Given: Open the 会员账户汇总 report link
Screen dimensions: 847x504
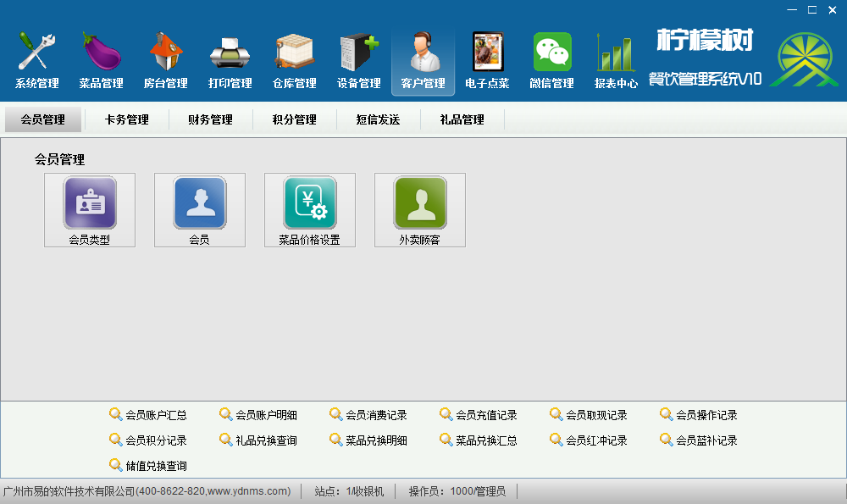Looking at the screenshot, I should coord(156,415).
